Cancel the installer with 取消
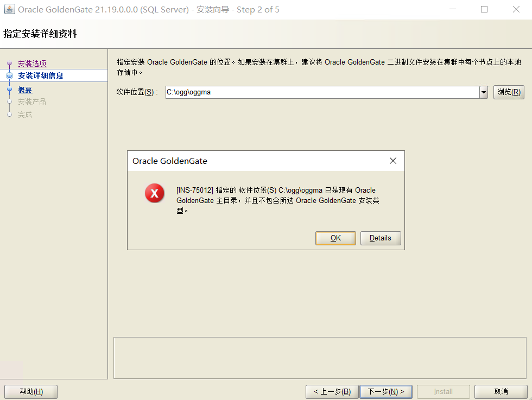 (x=501, y=392)
